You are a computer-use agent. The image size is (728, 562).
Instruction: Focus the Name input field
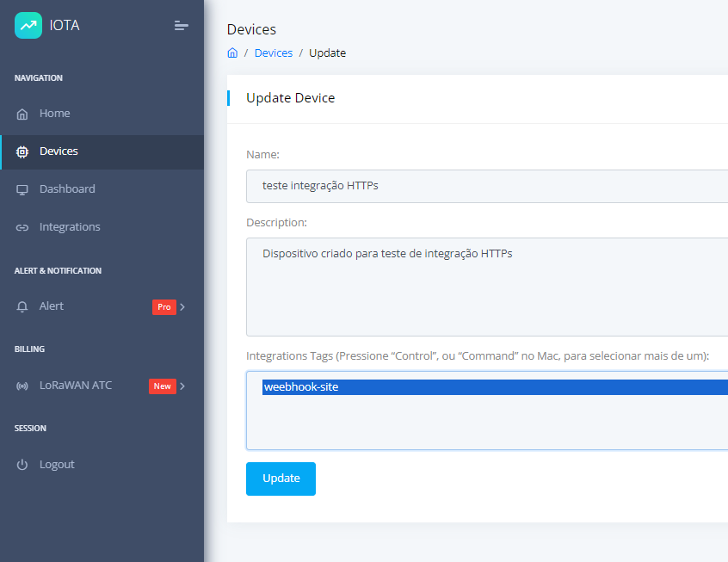[x=487, y=186]
